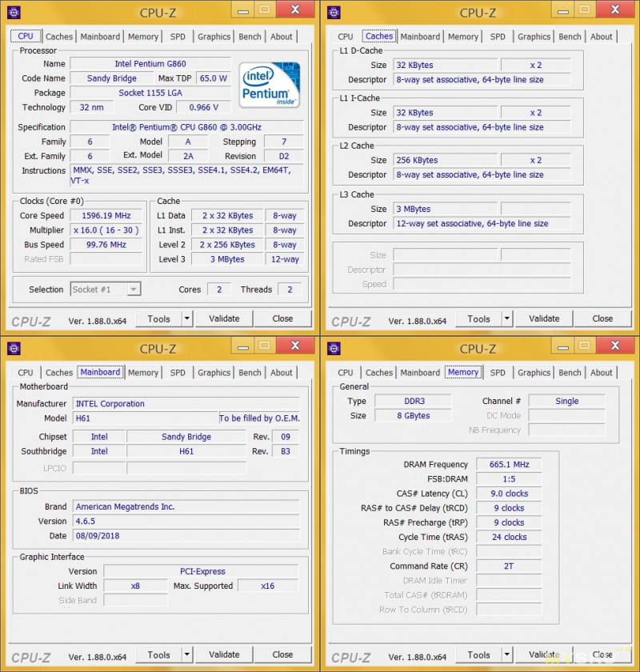This screenshot has width=640, height=672.
Task: Open the Tools dropdown arrow in the Mainboard window
Action: tap(187, 654)
